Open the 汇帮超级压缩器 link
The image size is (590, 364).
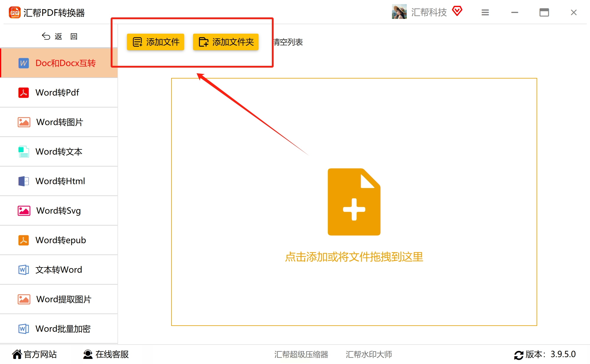(x=301, y=354)
